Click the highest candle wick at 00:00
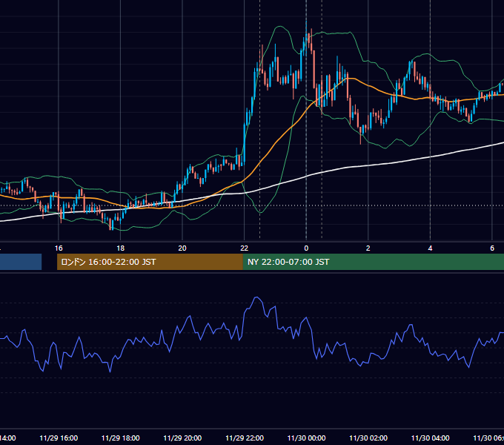The height and width of the screenshot is (445, 504). pos(306,26)
